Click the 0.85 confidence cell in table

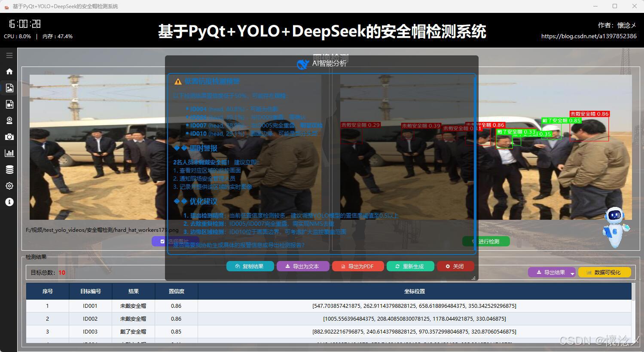(x=177, y=332)
